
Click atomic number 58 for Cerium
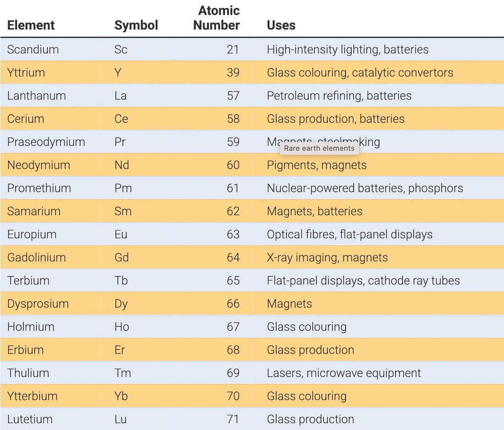tap(233, 119)
